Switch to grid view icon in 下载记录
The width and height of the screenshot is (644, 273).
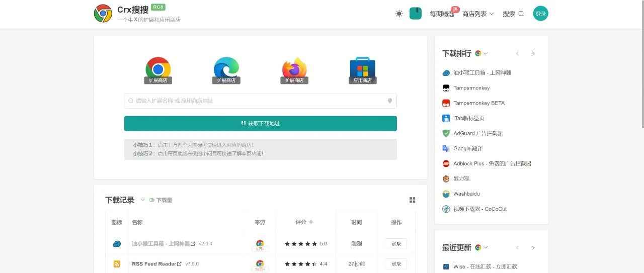[x=413, y=200]
